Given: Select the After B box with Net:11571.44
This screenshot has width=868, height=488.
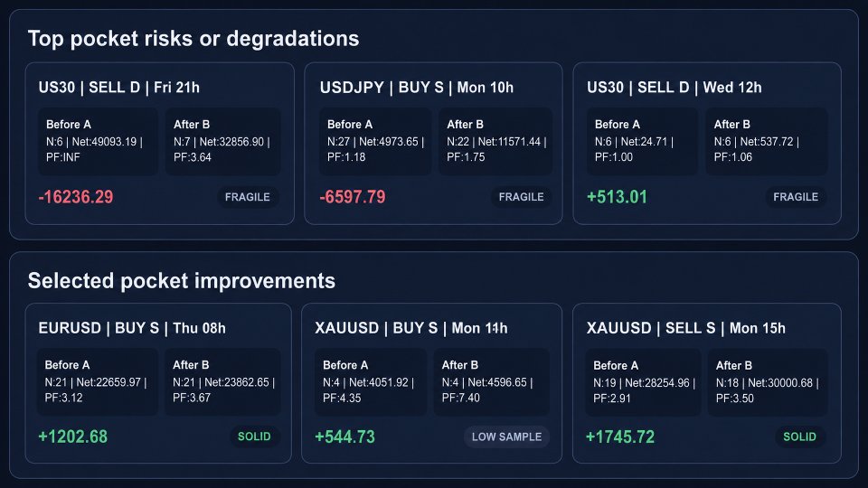Looking at the screenshot, I should 495,142.
